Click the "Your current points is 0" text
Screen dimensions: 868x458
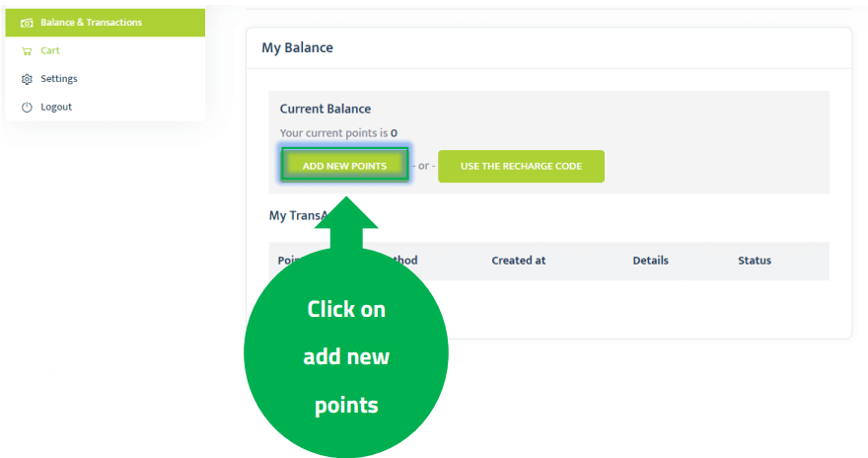[338, 132]
